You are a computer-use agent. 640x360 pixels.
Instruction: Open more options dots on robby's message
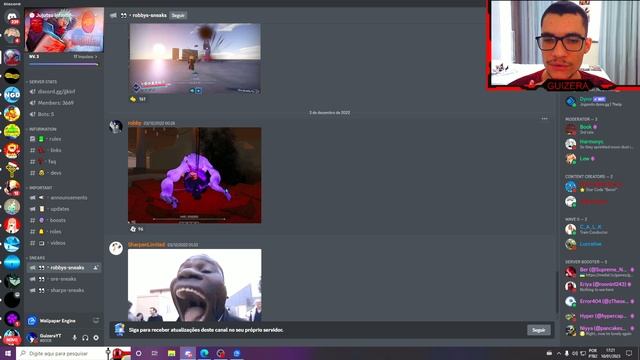(x=544, y=119)
